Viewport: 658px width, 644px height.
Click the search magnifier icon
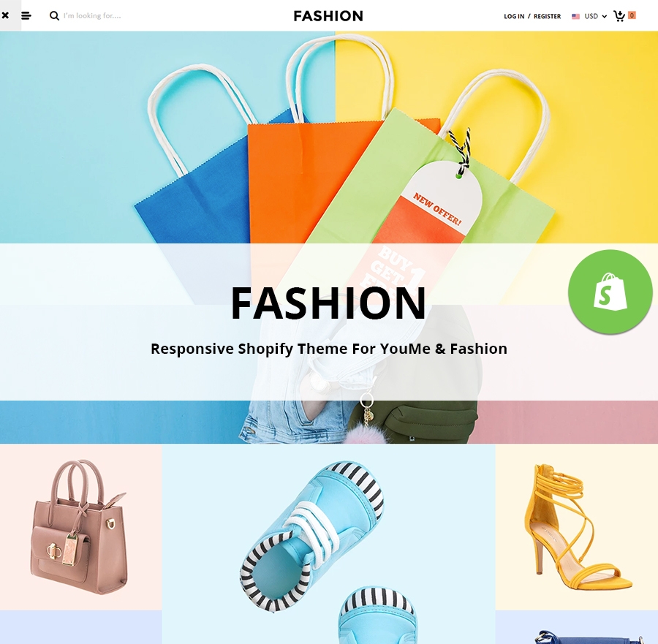point(54,16)
